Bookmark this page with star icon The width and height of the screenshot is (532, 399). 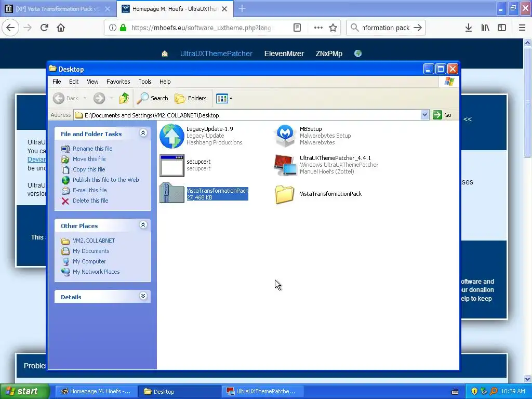point(333,28)
